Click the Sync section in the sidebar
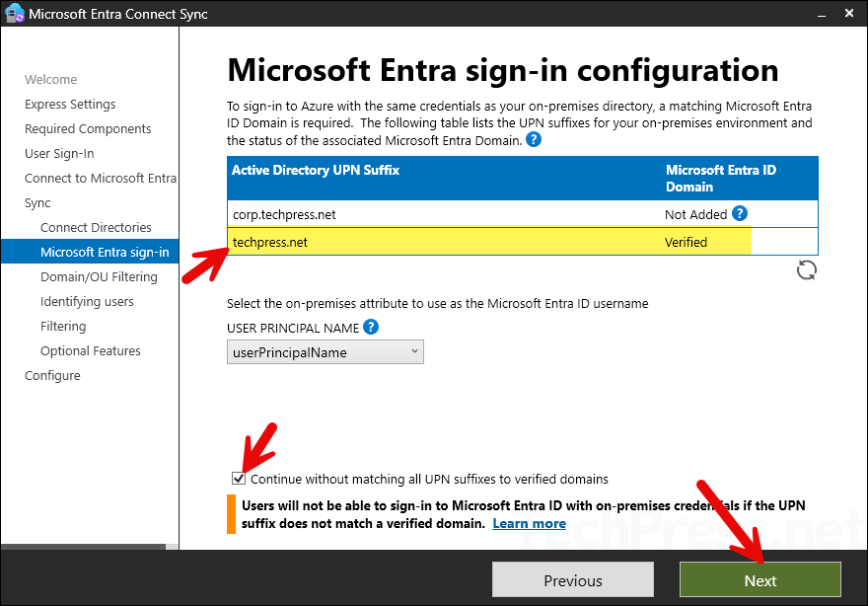868x606 pixels. (x=37, y=202)
